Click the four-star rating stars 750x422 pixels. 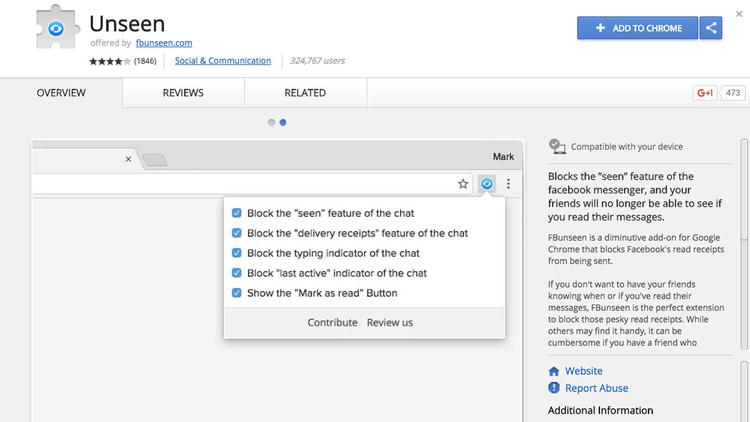[x=110, y=61]
